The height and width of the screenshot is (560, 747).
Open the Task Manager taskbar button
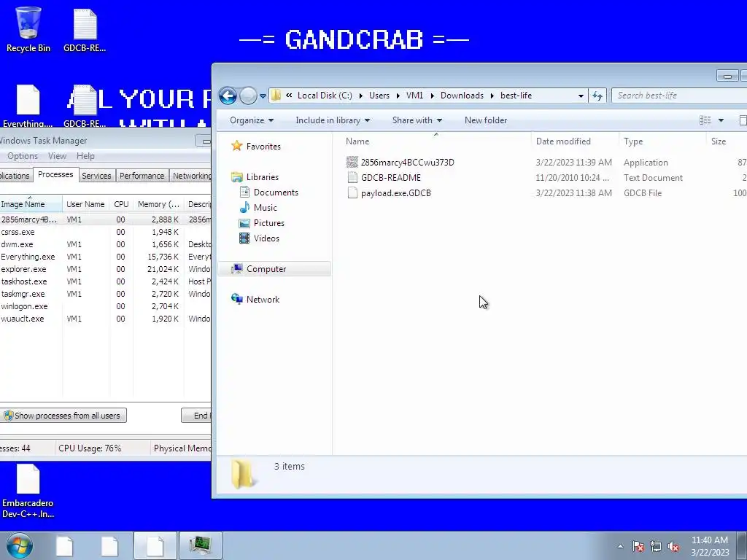tap(200, 545)
